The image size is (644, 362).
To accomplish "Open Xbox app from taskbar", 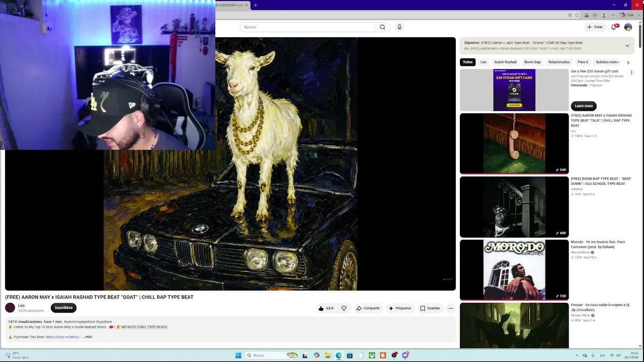I will click(x=372, y=355).
